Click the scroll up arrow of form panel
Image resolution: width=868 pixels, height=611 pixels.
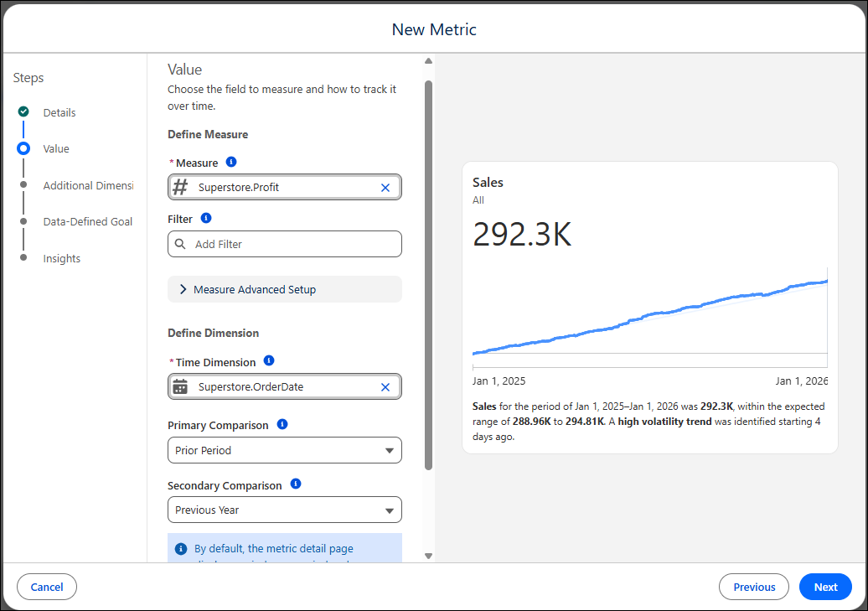click(x=428, y=61)
